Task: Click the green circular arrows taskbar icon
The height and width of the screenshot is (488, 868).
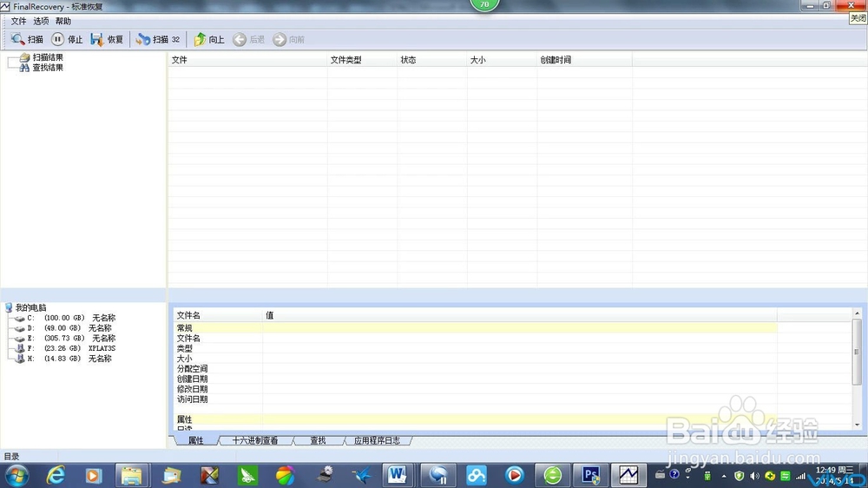Action: tap(552, 476)
